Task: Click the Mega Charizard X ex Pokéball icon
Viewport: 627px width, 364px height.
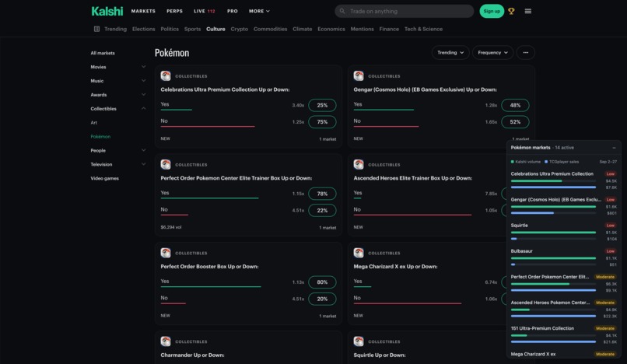Action: (359, 253)
